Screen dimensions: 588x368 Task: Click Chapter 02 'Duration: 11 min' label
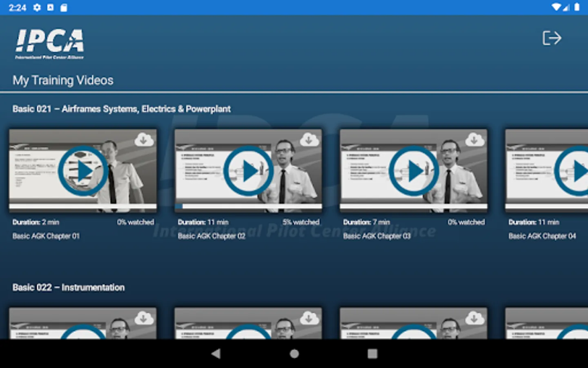coord(203,222)
